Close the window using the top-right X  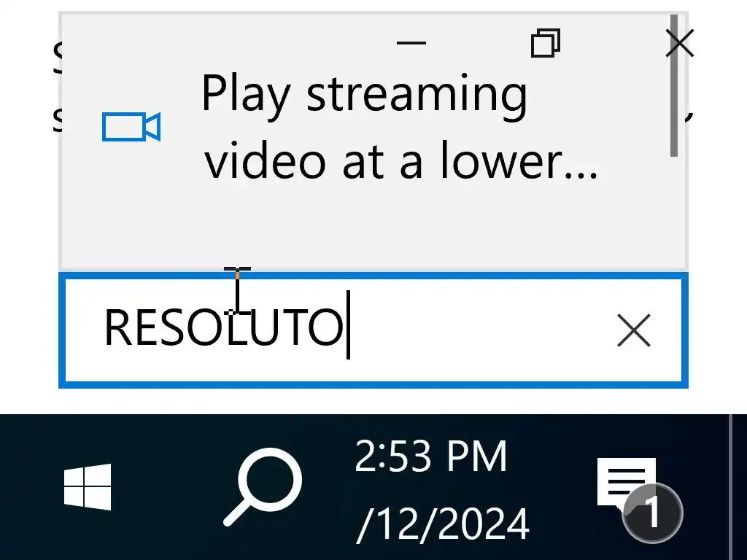pyautogui.click(x=679, y=43)
